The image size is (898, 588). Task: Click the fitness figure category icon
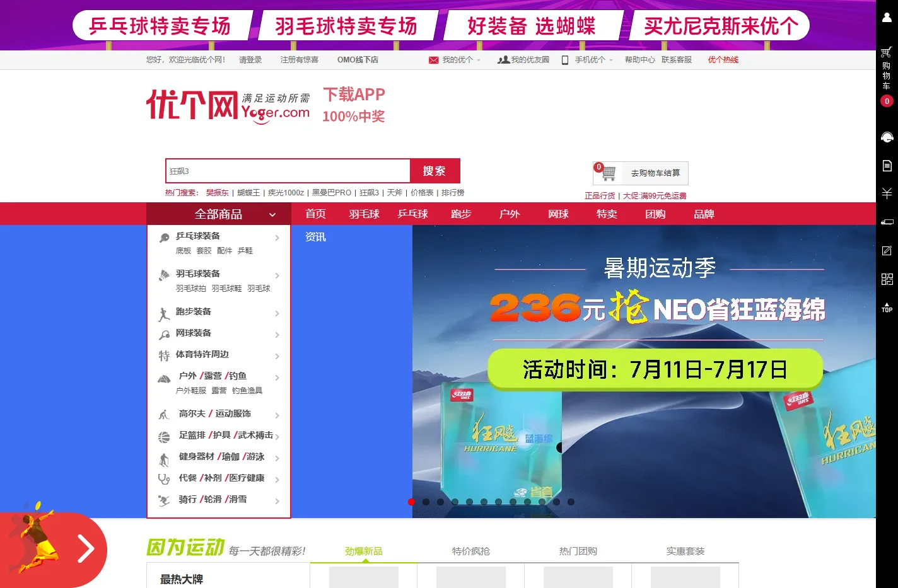pyautogui.click(x=164, y=459)
